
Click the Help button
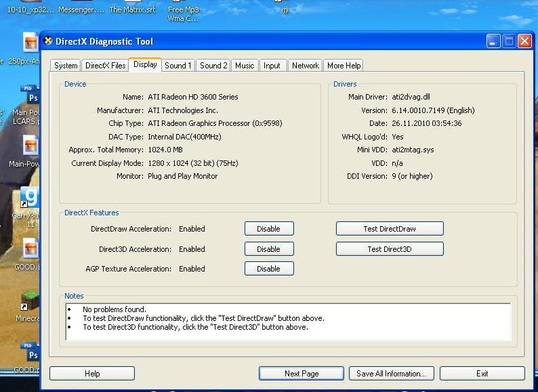(x=92, y=374)
